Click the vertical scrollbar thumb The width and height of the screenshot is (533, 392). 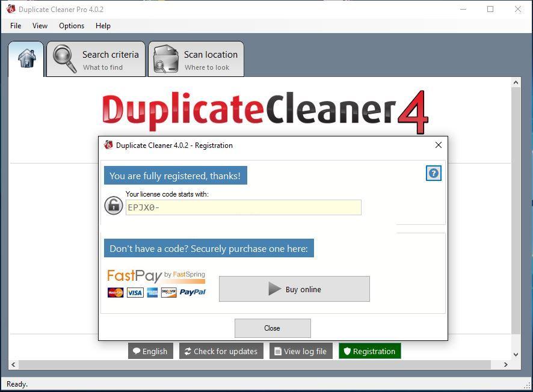(516, 210)
